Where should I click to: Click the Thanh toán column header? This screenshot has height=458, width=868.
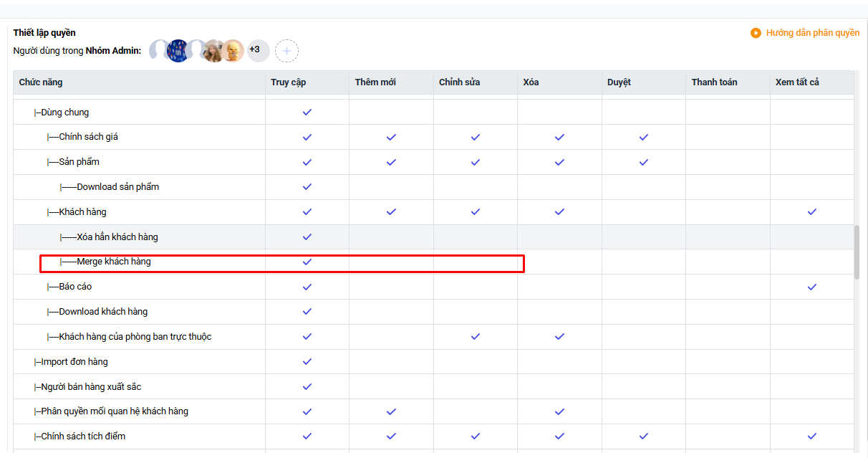click(x=713, y=82)
